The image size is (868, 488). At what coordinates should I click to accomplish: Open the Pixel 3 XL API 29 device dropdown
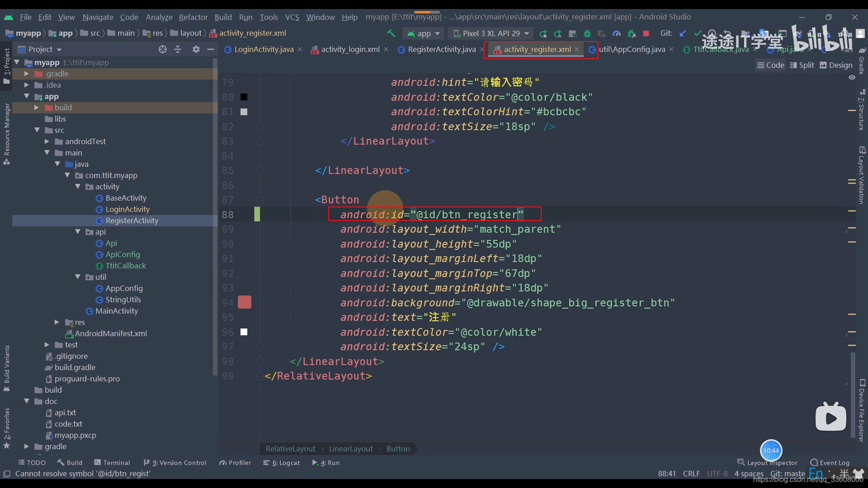coord(491,33)
